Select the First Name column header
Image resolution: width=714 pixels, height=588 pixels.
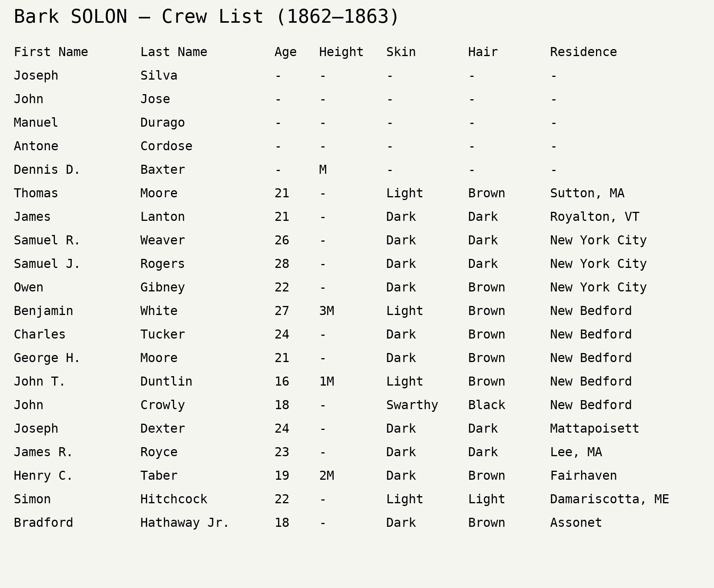pos(51,52)
